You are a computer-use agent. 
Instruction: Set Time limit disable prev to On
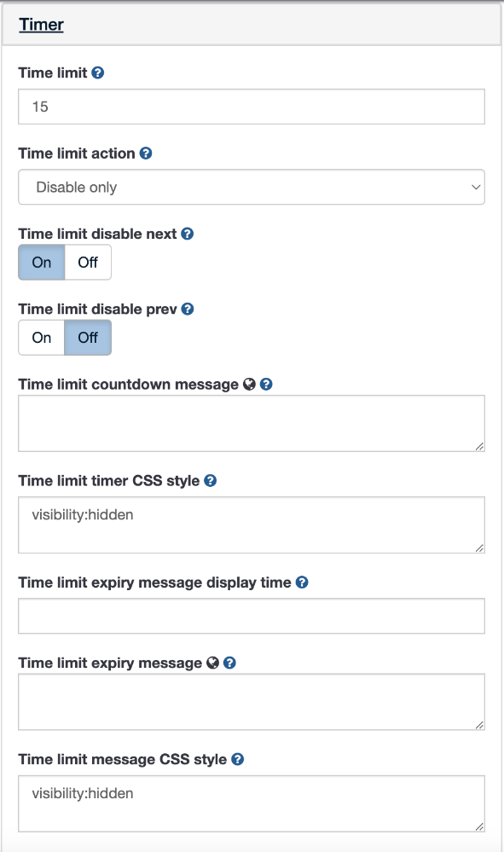tap(41, 338)
